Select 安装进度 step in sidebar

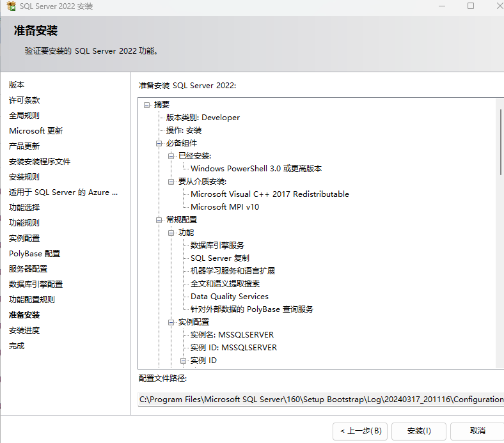click(x=24, y=330)
